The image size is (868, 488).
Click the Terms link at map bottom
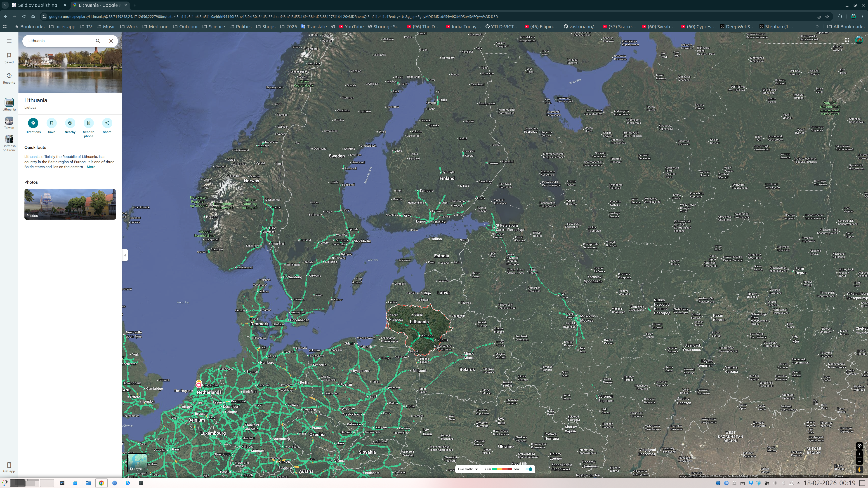783,476
